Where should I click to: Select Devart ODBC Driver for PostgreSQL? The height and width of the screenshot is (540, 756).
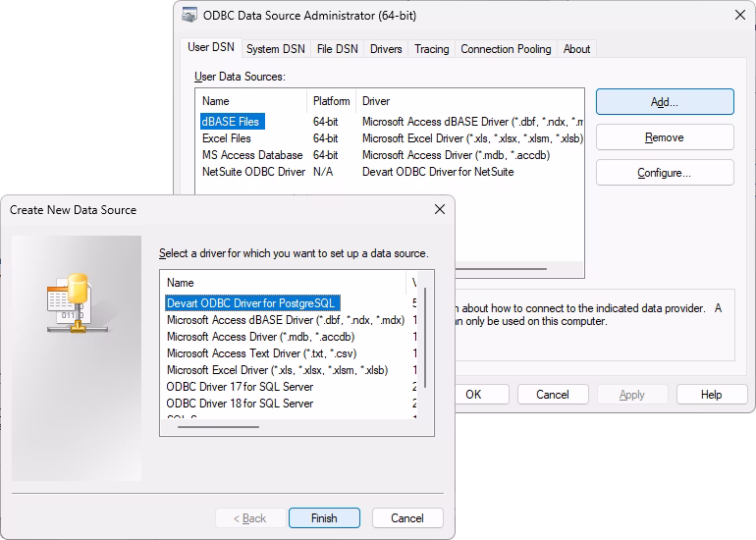point(252,303)
